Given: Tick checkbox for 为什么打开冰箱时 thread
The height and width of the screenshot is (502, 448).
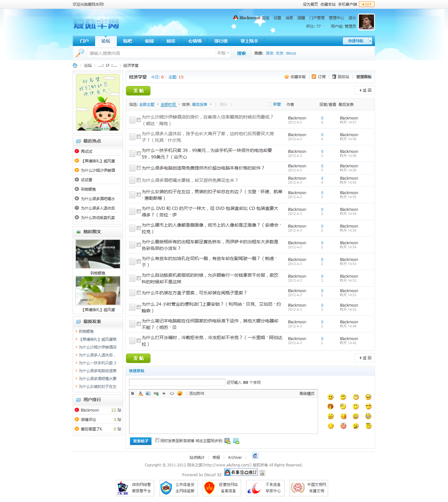Looking at the screenshot, I should 139,341.
